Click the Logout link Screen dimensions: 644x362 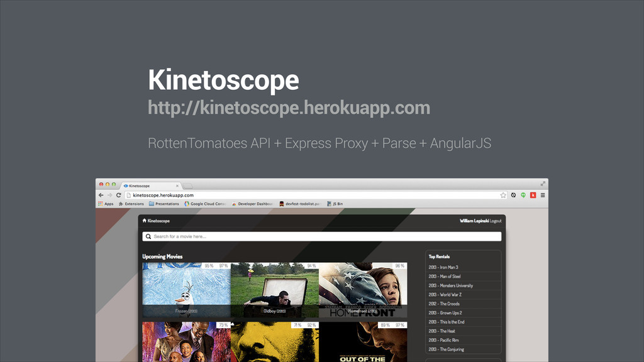pos(496,221)
